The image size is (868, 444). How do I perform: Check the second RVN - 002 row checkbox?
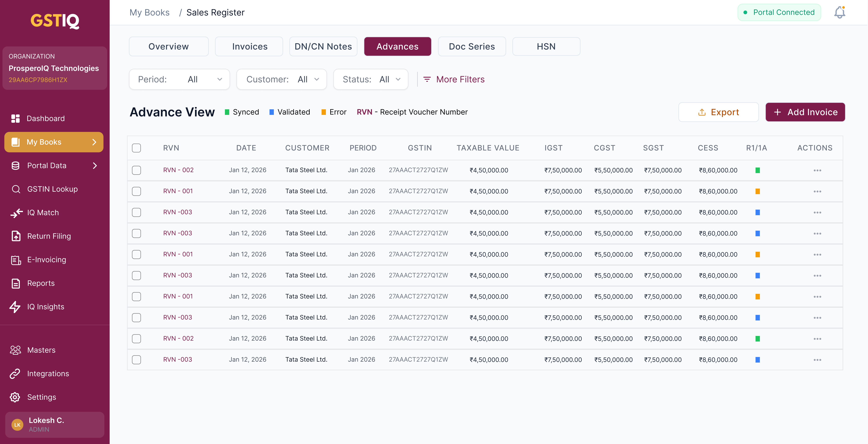[x=136, y=339]
